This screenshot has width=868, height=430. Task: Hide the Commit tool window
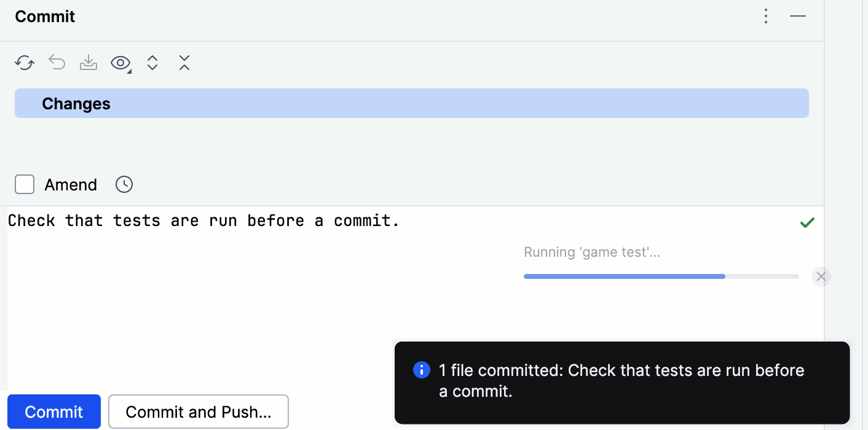pos(797,16)
